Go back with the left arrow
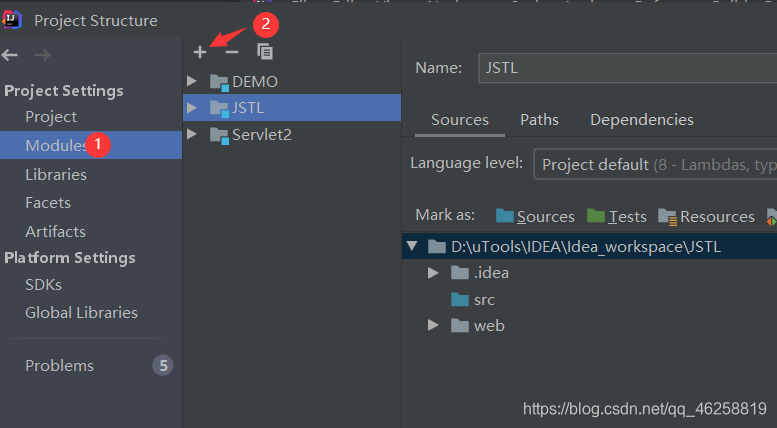Viewport: 777px width, 428px height. pos(10,55)
